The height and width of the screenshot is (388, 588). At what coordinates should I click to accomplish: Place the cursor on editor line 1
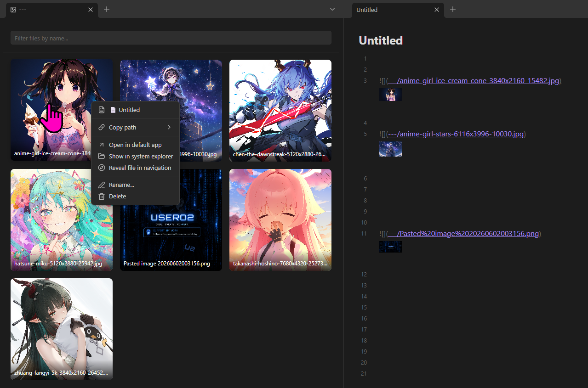(474, 59)
